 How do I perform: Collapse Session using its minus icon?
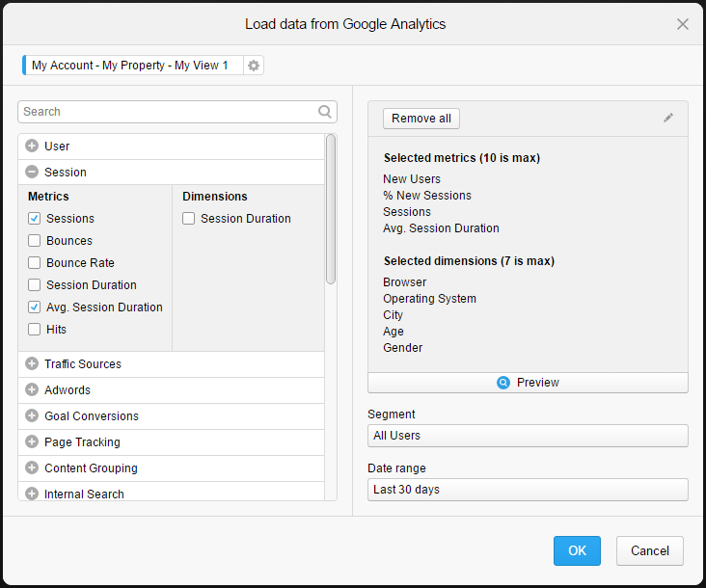click(x=32, y=173)
